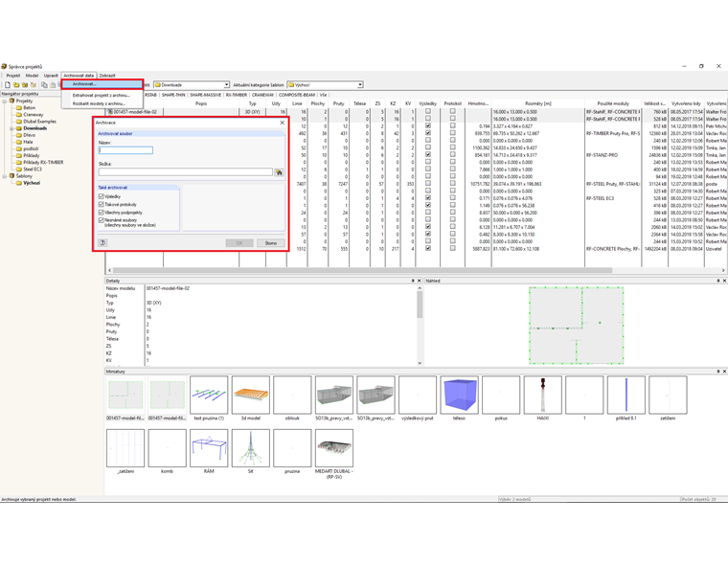Collapse the Projekty tree node
728x566 pixels.
pos(5,101)
